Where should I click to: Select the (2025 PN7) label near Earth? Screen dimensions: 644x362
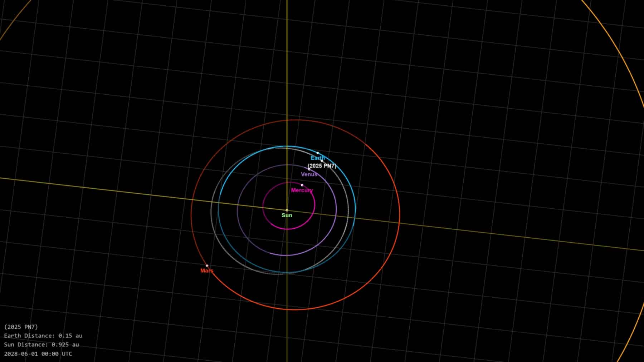(x=322, y=165)
